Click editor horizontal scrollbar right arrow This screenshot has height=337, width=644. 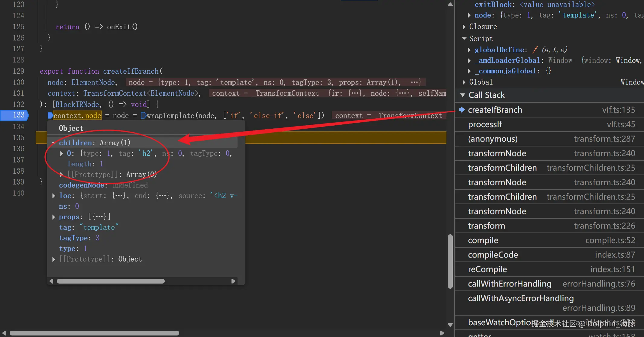point(442,333)
